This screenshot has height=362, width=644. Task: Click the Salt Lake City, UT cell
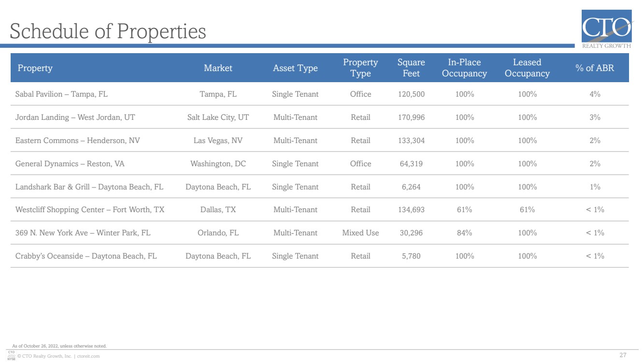point(218,117)
